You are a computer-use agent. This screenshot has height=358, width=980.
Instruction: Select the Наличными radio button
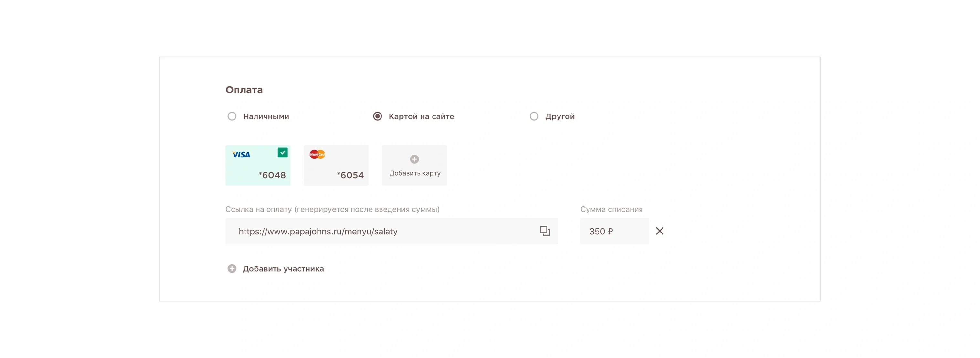(x=232, y=116)
